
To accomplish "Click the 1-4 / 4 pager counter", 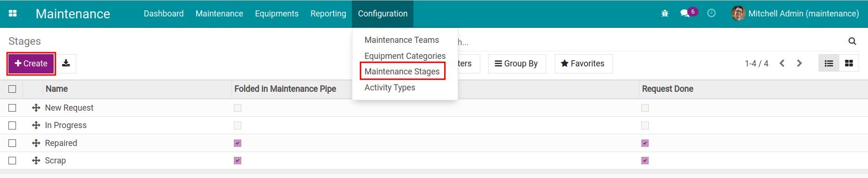I will tap(757, 64).
